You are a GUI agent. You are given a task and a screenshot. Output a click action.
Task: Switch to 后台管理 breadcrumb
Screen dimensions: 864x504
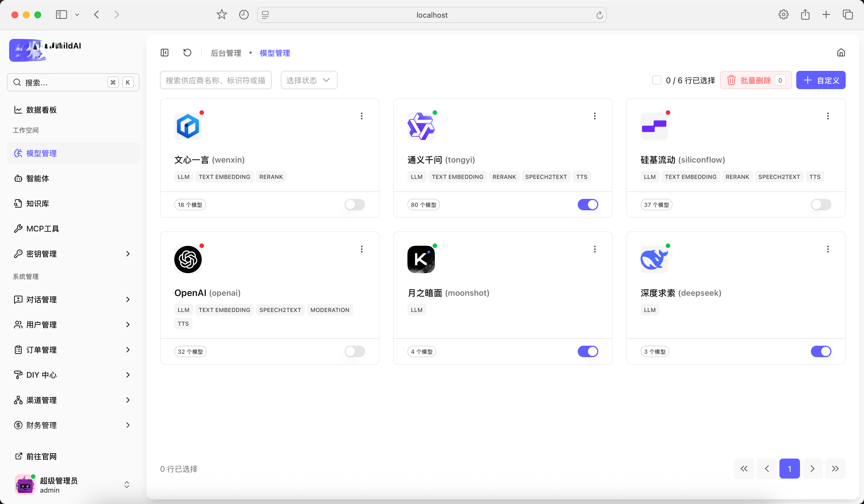226,53
